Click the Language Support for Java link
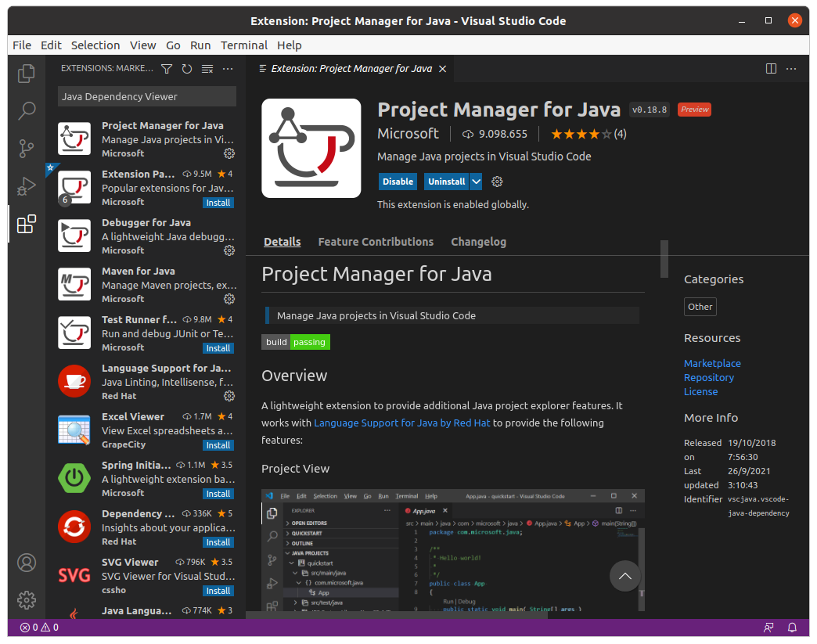The height and width of the screenshot is (644, 817). (401, 423)
